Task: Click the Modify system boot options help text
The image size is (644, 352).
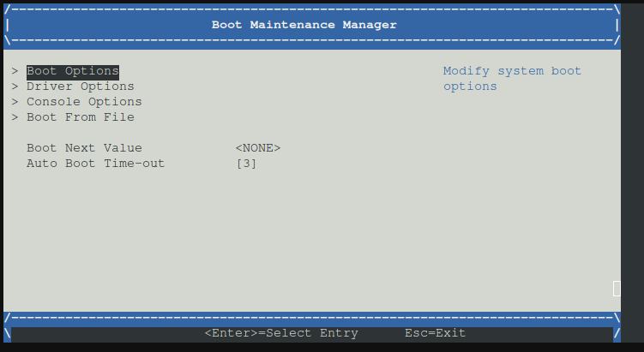Action: [512, 79]
